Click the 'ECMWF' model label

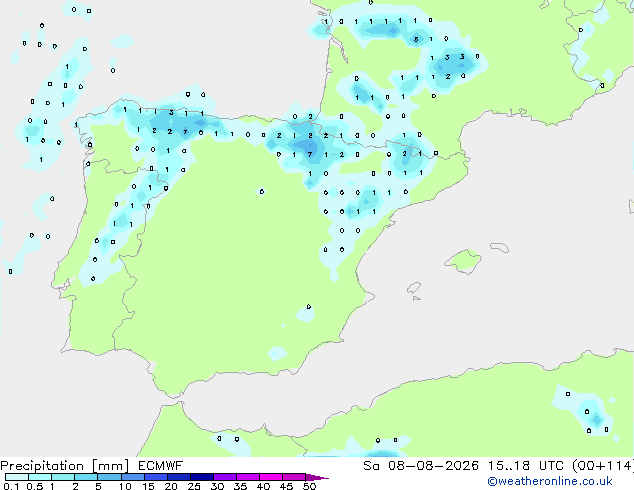tap(161, 466)
